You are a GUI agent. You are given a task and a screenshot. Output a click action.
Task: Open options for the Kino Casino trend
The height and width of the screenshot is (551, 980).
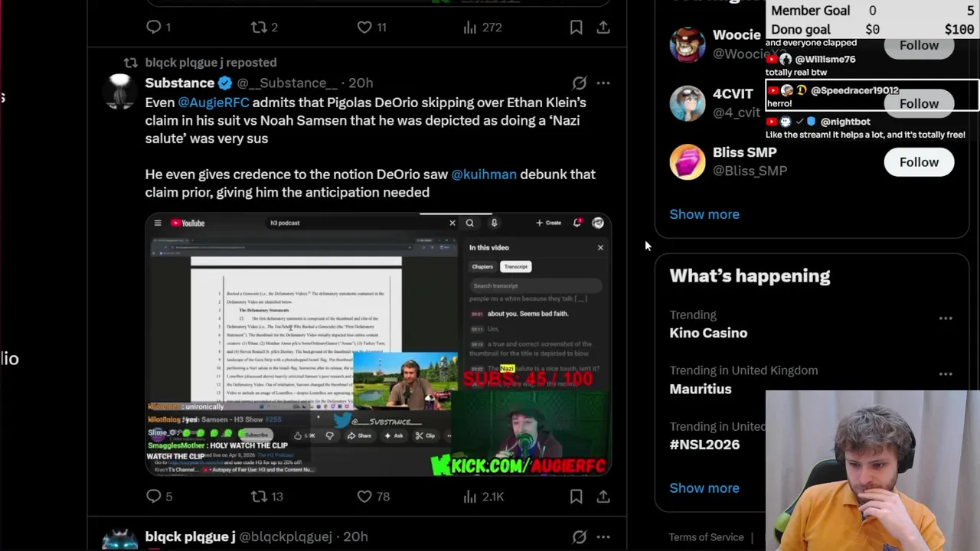coord(946,318)
